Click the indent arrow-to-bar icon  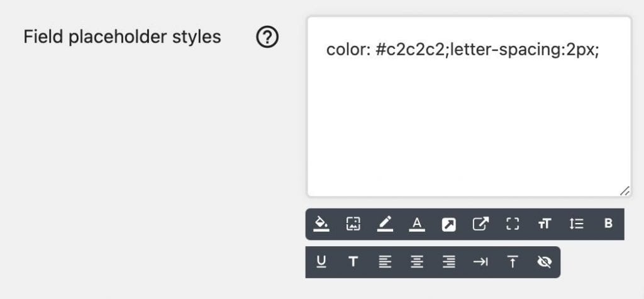[x=480, y=262]
